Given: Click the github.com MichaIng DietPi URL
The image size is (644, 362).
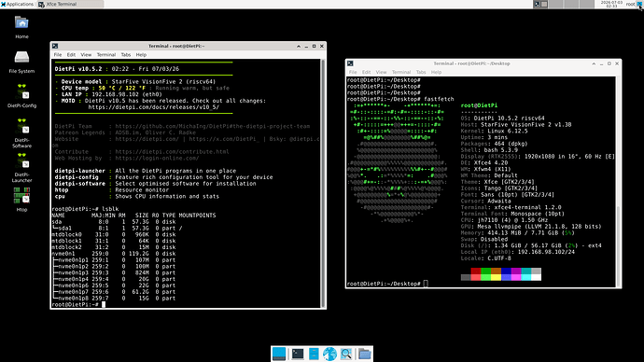Looking at the screenshot, I should pyautogui.click(x=213, y=126).
